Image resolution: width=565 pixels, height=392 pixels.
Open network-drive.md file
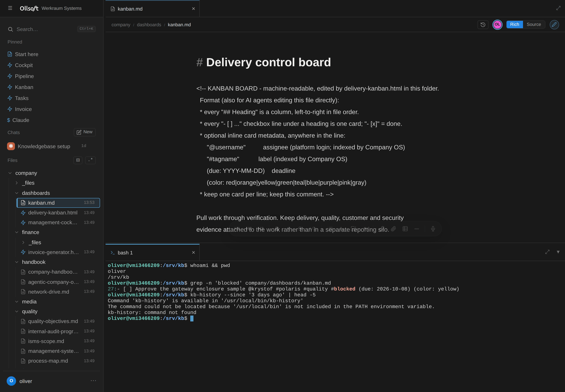click(x=58, y=292)
